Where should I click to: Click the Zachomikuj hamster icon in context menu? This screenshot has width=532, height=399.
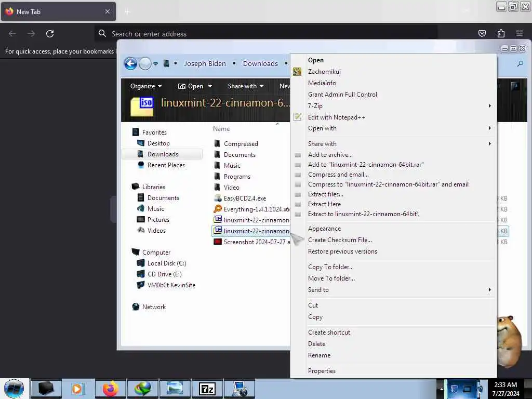tap(297, 72)
